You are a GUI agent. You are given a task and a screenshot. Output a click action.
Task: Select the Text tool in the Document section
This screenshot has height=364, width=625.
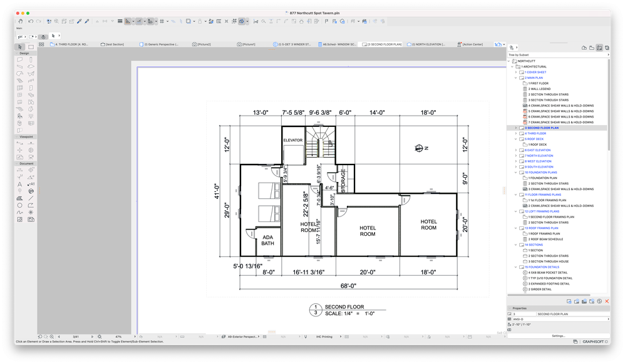click(x=19, y=185)
